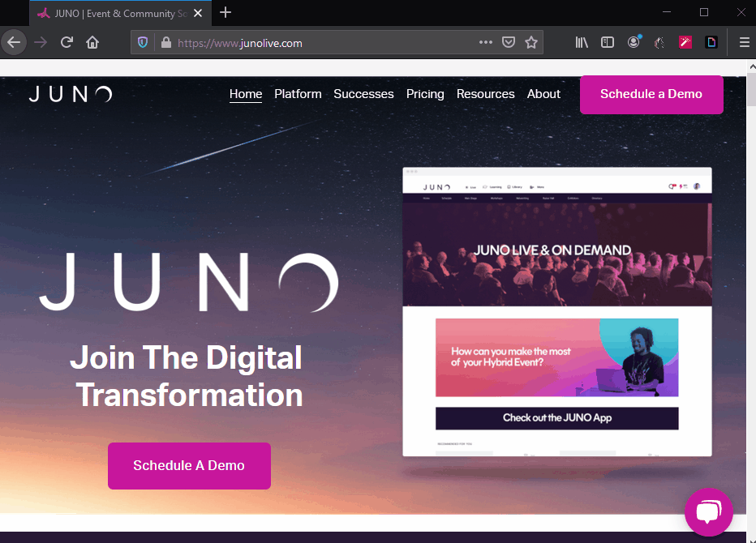Click the browser forward arrow
756x543 pixels.
click(41, 42)
